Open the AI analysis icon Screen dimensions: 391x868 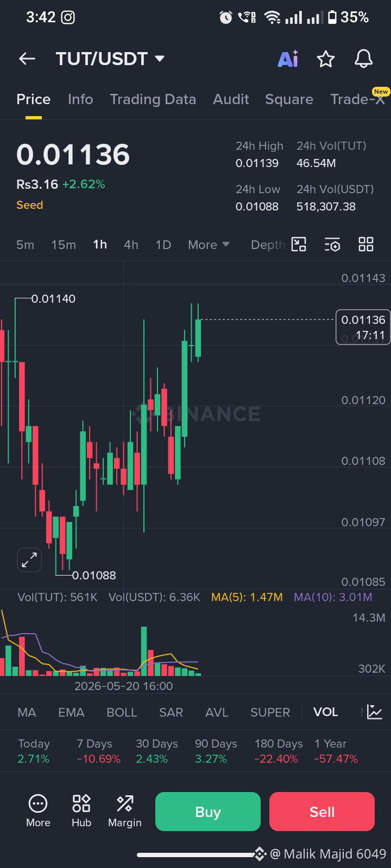click(288, 59)
